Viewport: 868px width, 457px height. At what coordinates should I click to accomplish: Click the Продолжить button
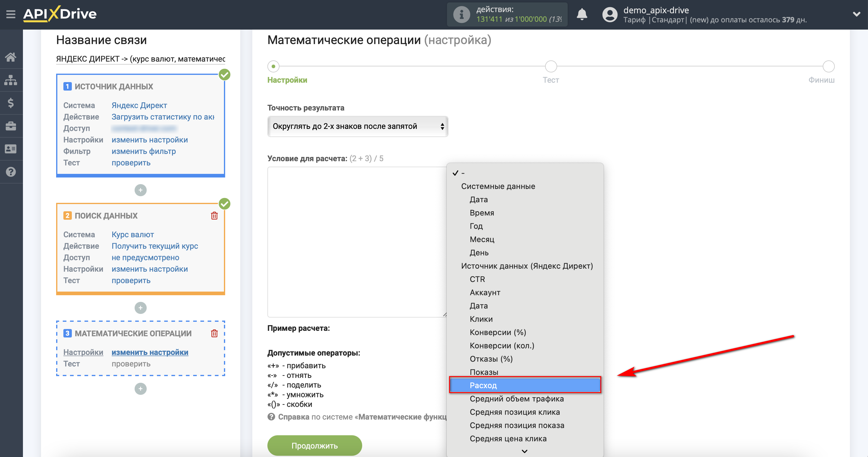(314, 446)
